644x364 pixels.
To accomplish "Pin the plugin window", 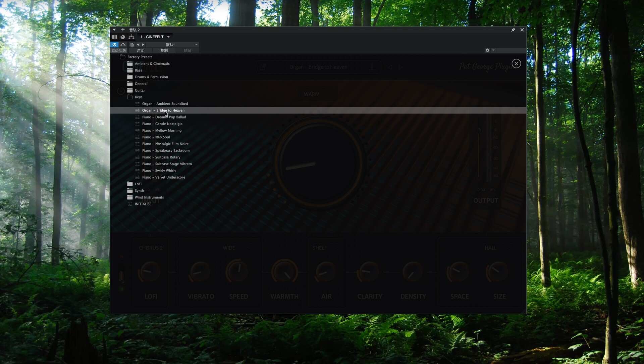I will 513,30.
